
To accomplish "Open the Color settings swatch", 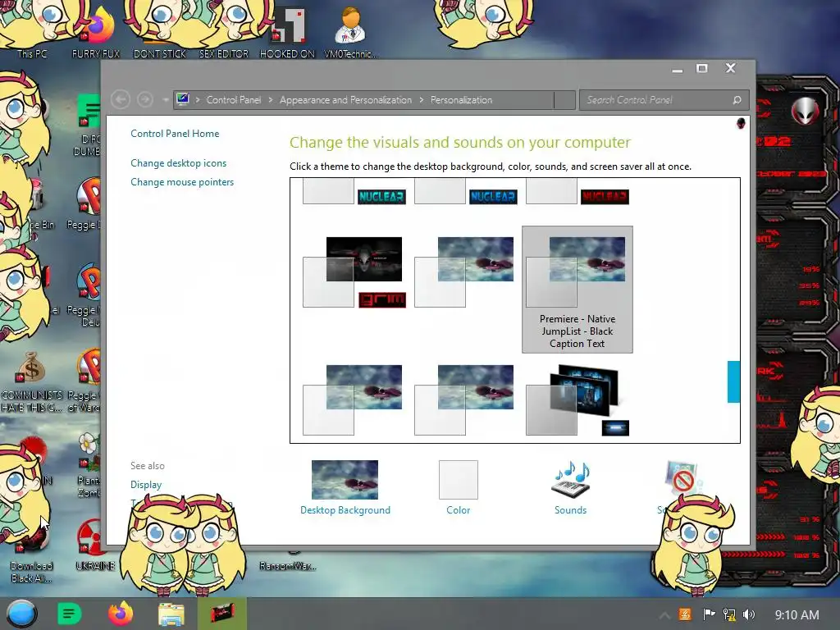I will [458, 479].
